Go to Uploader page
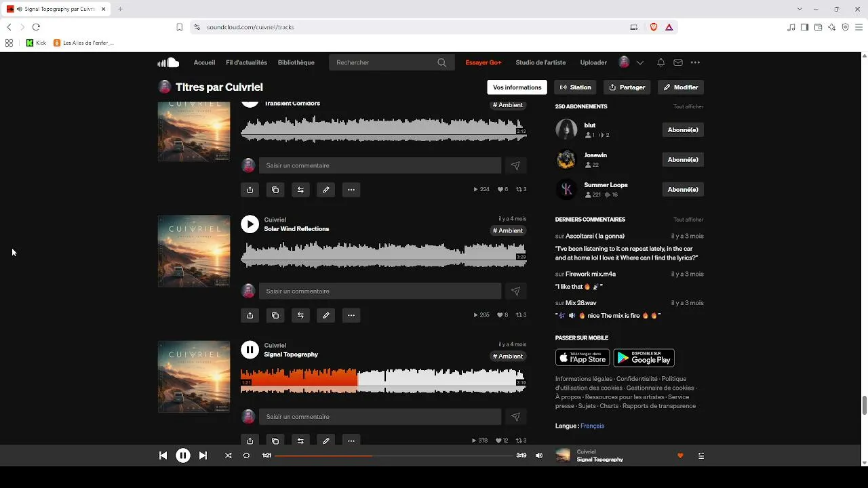The width and height of the screenshot is (868, 488). click(x=593, y=62)
